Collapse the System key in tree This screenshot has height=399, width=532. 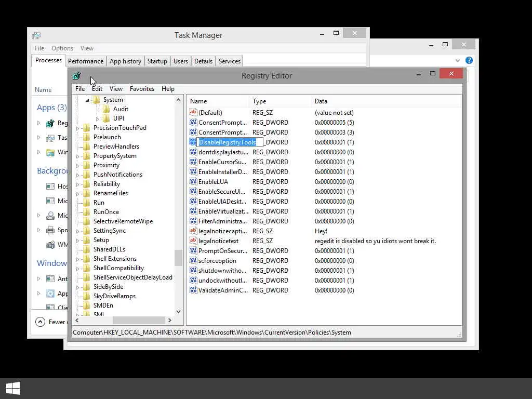coord(87,100)
